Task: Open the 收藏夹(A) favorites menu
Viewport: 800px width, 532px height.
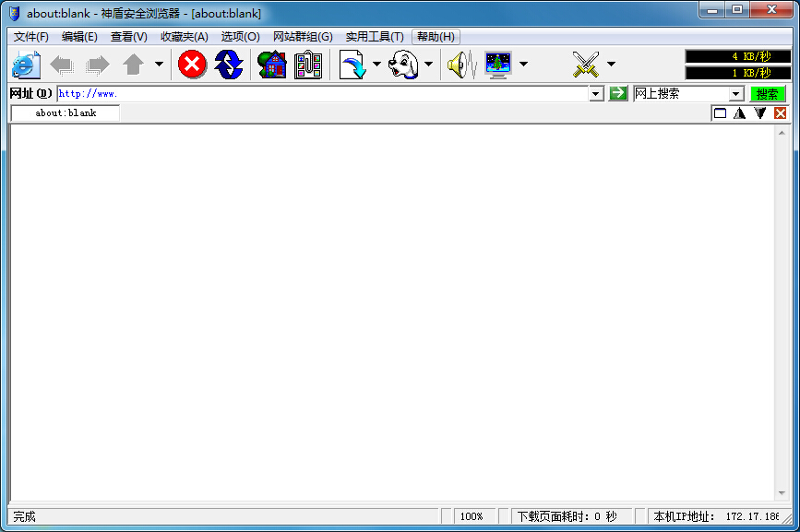Action: 184,37
